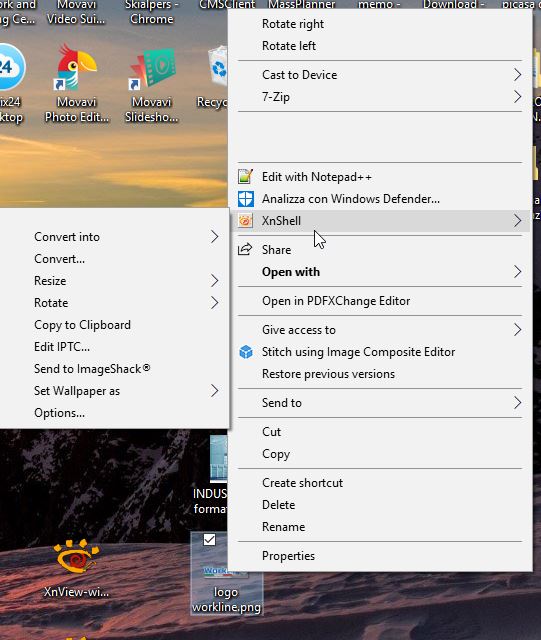
Task: Select Edit with Notepad++
Action: pyautogui.click(x=380, y=177)
